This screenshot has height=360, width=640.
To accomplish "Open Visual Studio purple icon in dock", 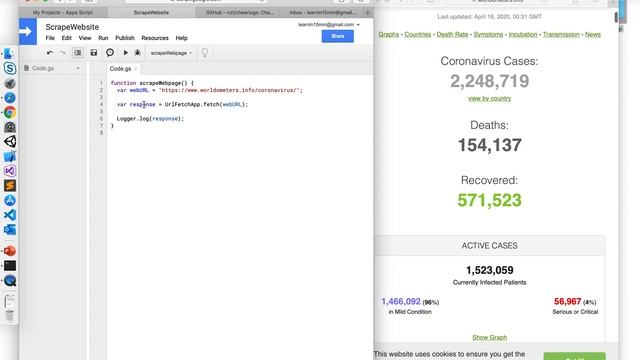I will 10,171.
